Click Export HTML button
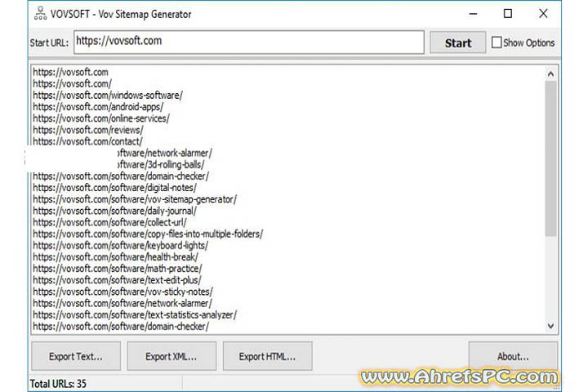 point(267,356)
